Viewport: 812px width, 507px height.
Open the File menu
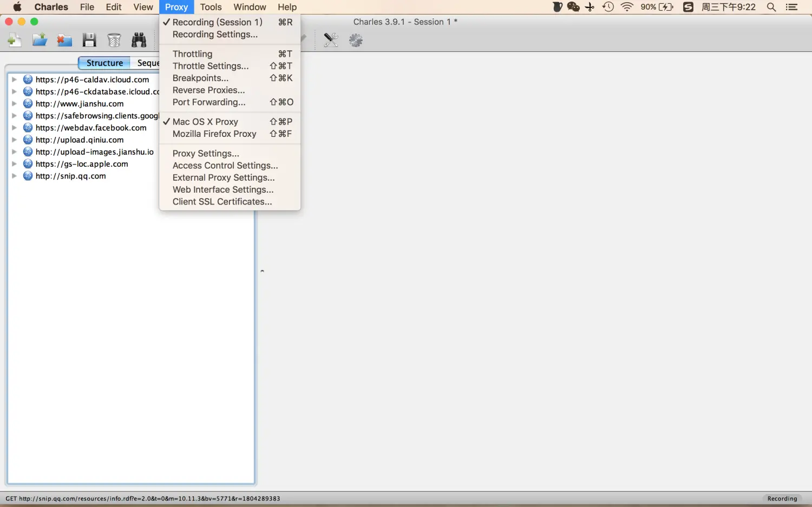point(87,7)
